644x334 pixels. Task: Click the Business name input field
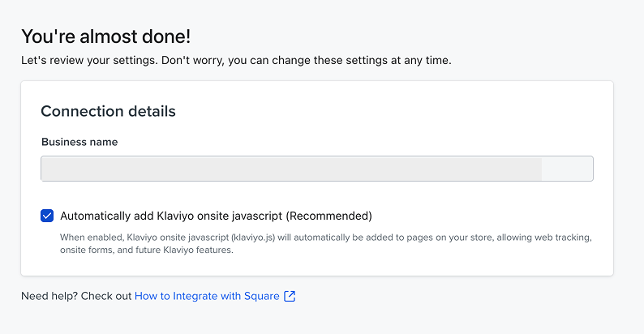pos(292,169)
